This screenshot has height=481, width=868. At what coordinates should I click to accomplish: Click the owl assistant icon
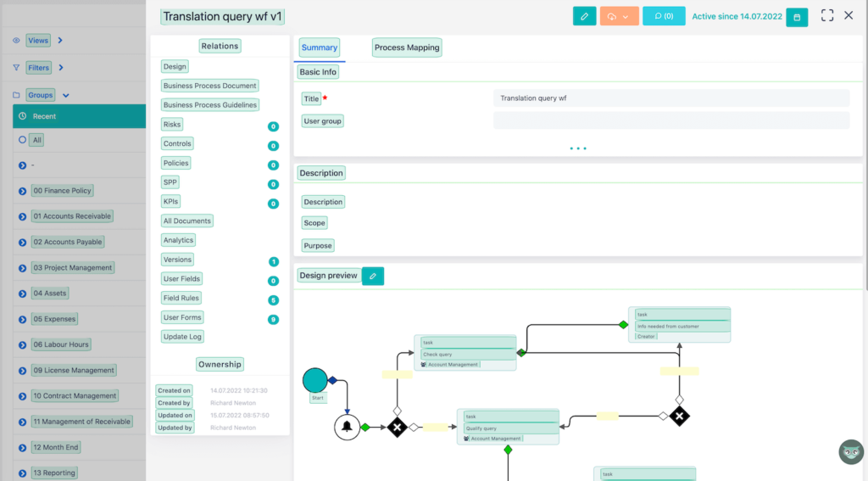tap(850, 451)
